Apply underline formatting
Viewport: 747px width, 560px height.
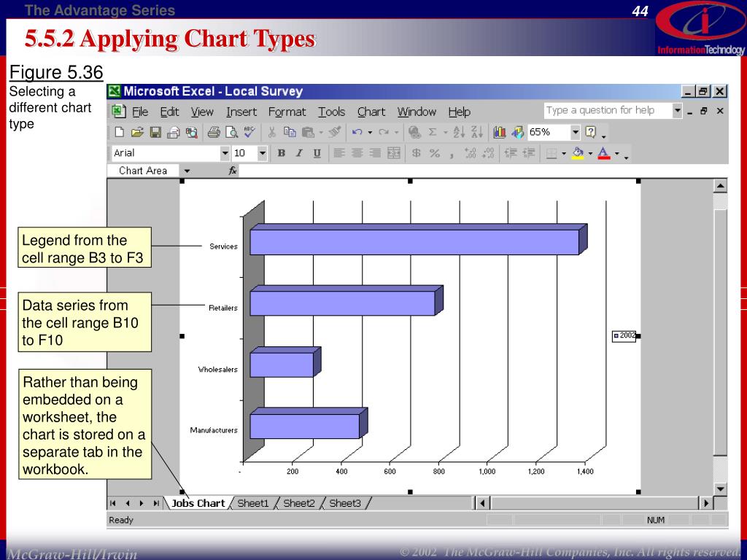[317, 153]
